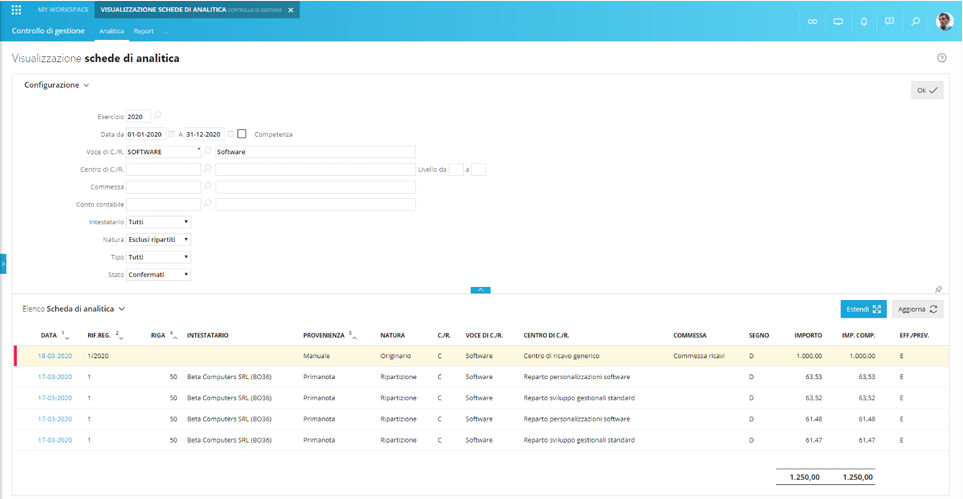
Task: Switch to the My Workspace tab
Action: (x=63, y=10)
